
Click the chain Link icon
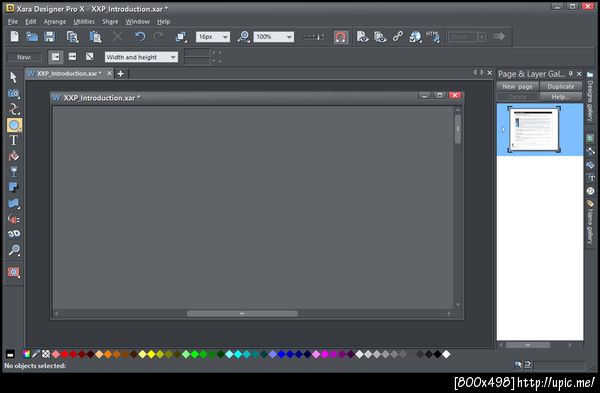tap(398, 37)
